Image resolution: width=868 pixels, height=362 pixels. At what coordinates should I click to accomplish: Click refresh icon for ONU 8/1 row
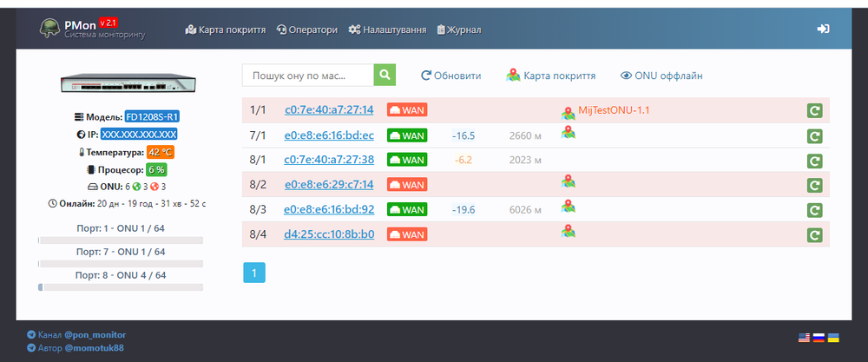pyautogui.click(x=814, y=161)
